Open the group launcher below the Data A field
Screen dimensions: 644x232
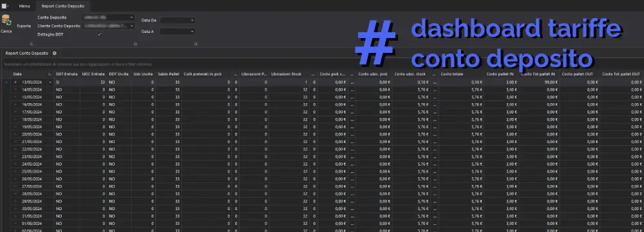click(x=196, y=44)
